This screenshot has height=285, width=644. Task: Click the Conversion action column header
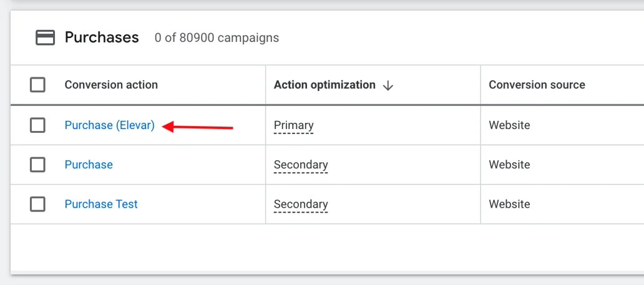click(x=111, y=85)
